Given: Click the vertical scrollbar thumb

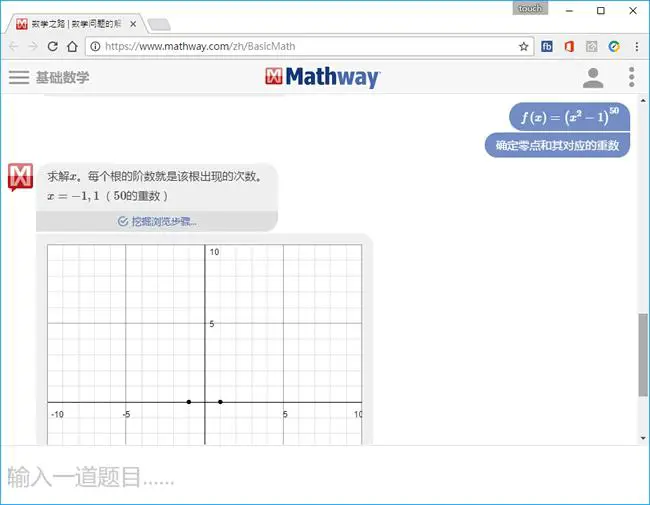Looking at the screenshot, I should point(643,355).
